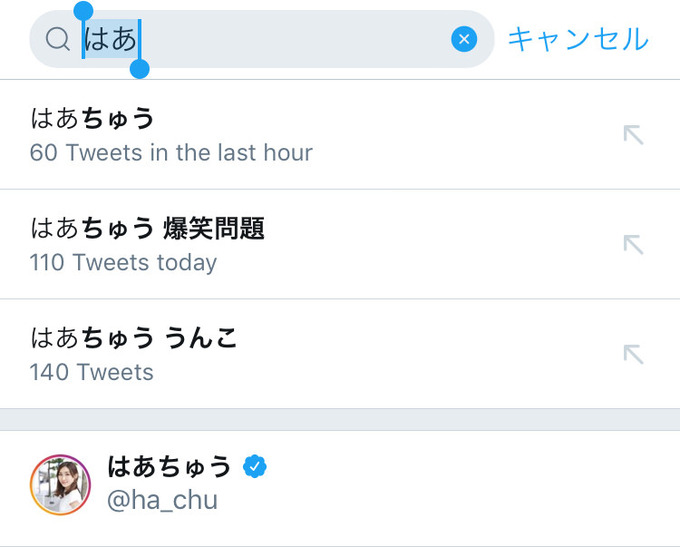Fill search with はあちゅう using arrow icon
Screen dimensions: 680x547
click(x=633, y=135)
